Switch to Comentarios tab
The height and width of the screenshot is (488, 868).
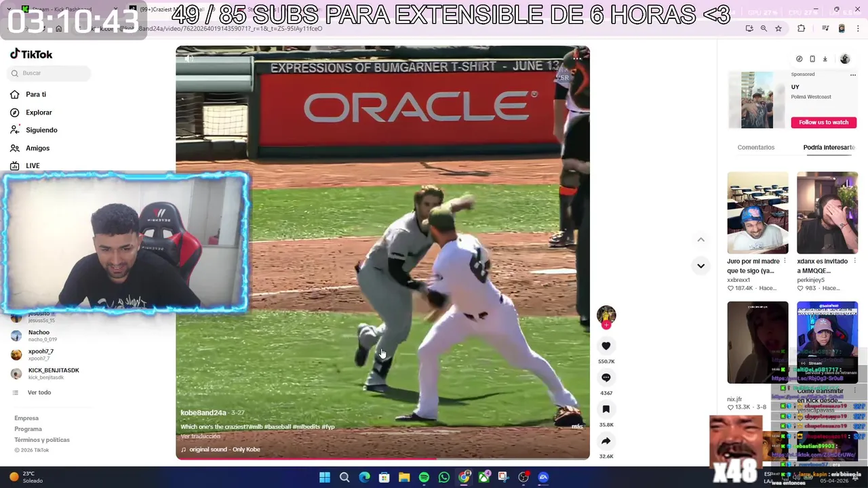tap(755, 147)
